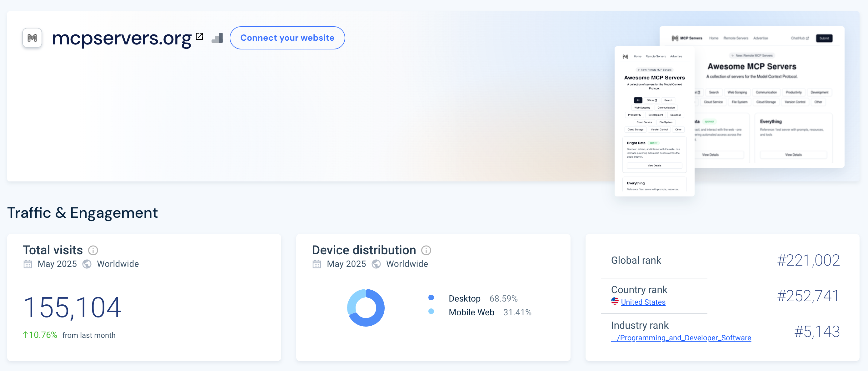Click the mcpservers.org site favicon logo
868x371 pixels.
[x=32, y=38]
